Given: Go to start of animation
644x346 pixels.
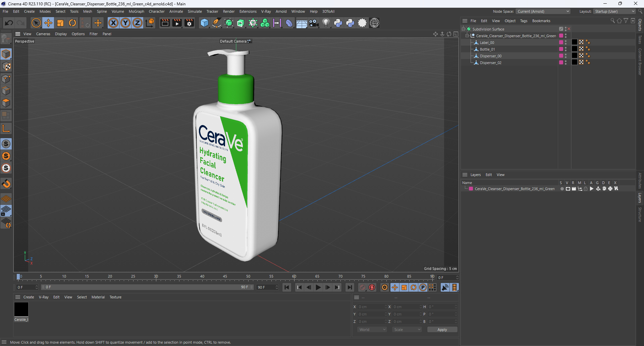Looking at the screenshot, I should 287,287.
